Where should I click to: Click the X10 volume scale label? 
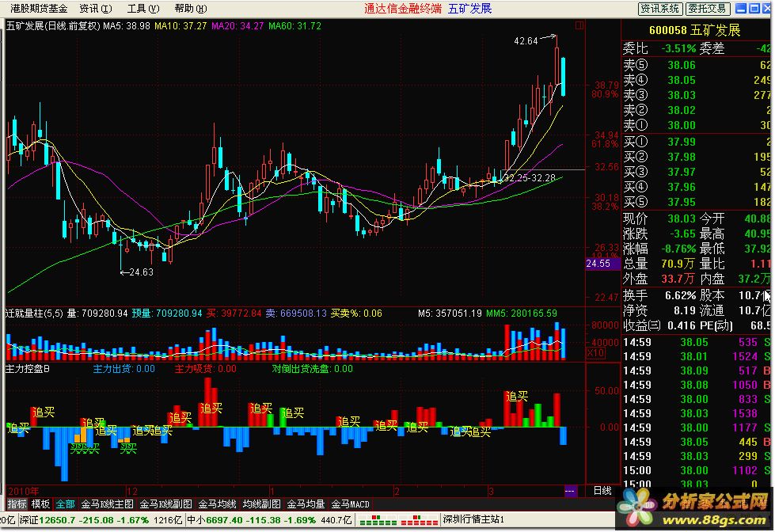click(x=595, y=352)
